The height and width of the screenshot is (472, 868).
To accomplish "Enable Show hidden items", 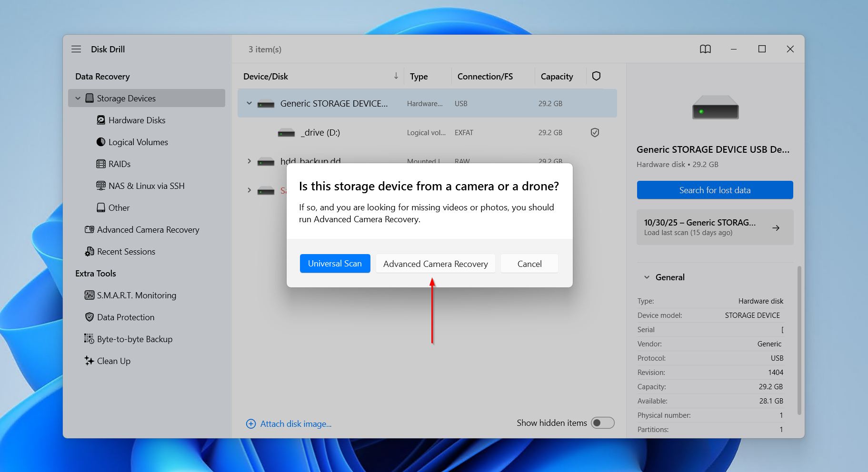I will click(603, 423).
